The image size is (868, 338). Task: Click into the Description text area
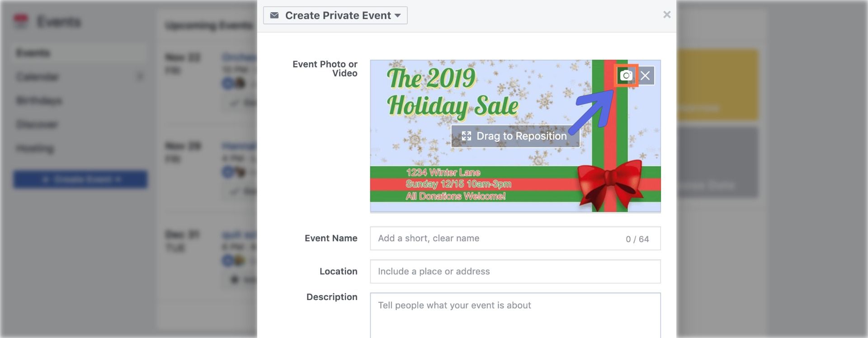point(515,316)
